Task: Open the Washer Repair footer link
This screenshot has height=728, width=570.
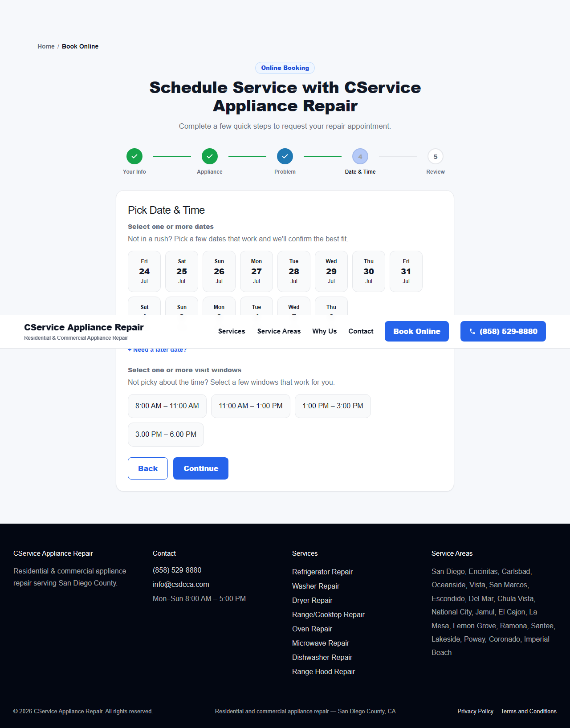Action: pos(316,586)
